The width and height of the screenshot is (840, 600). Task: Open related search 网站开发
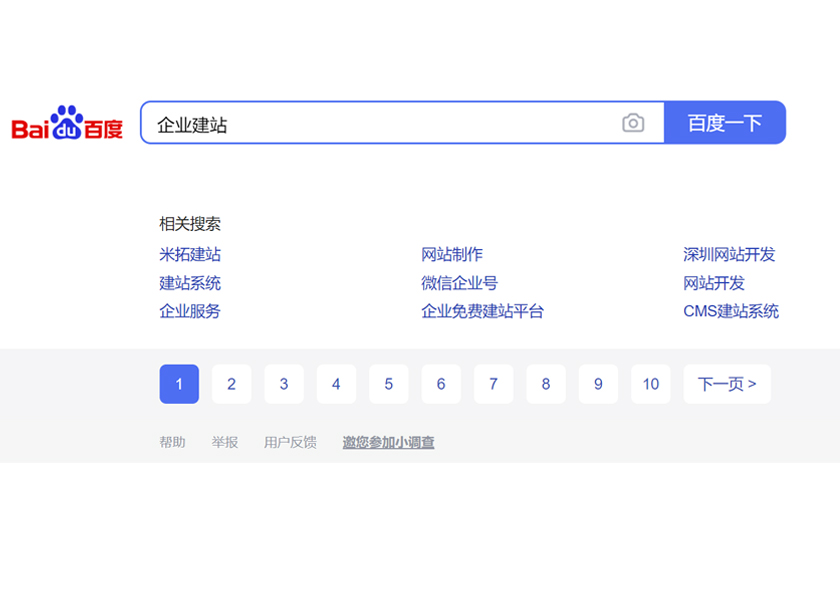coord(714,283)
